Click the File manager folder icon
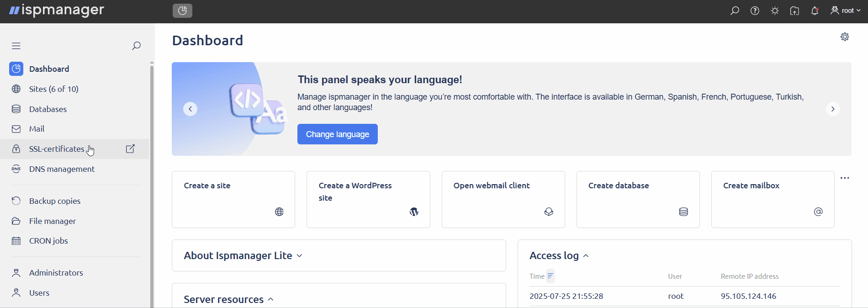Viewport: 868px width, 308px height. click(x=16, y=221)
